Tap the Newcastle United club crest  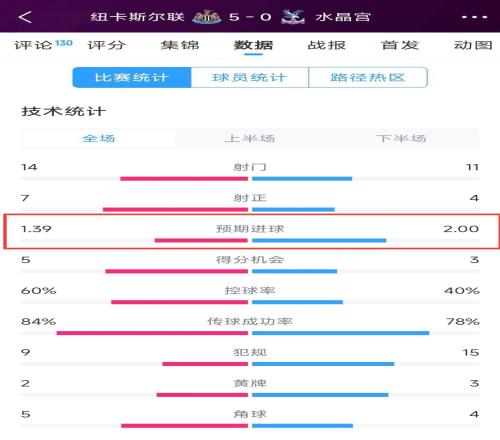(x=207, y=17)
